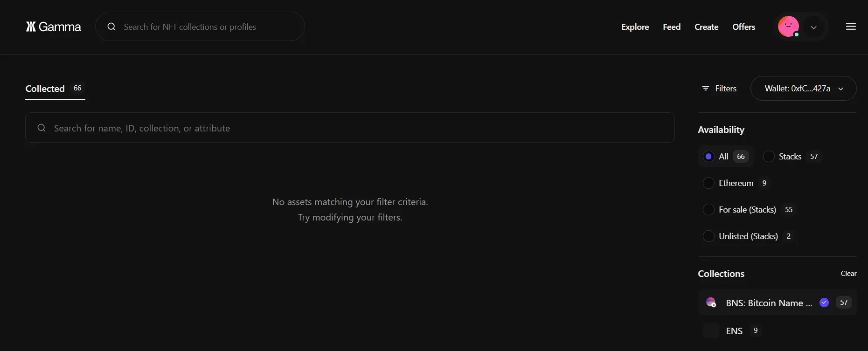The image size is (868, 351).
Task: Choose For sale (Stacks) filter
Action: pos(708,210)
